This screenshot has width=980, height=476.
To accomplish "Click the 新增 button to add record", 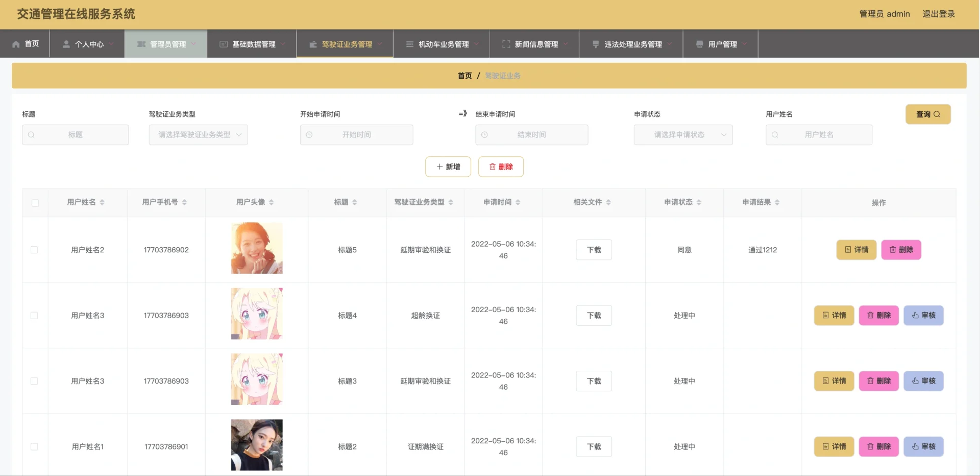I will [x=448, y=167].
